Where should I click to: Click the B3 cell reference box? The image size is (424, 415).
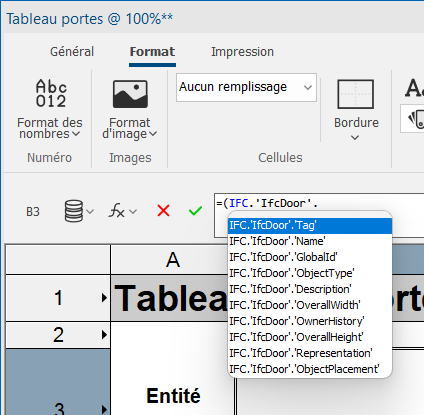pos(33,212)
